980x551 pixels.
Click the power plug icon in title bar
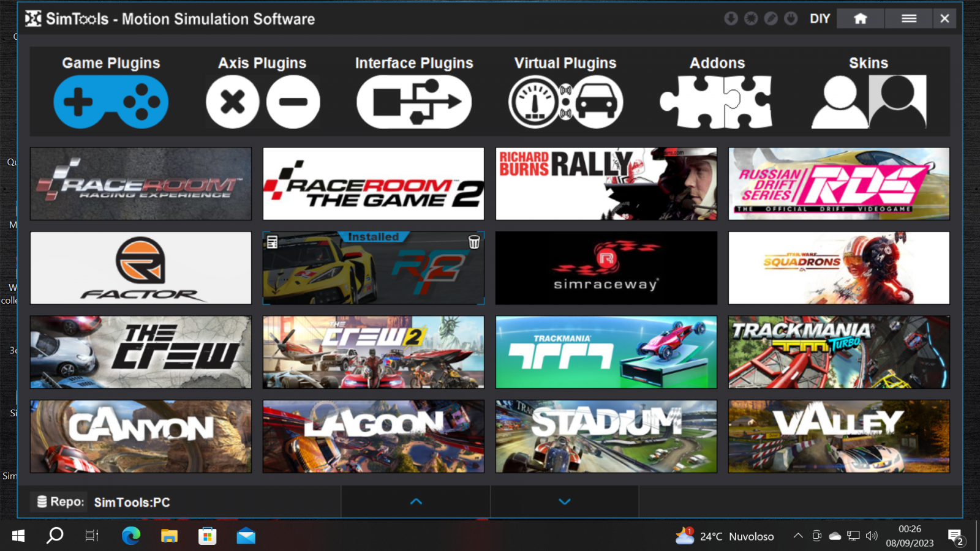pos(791,18)
